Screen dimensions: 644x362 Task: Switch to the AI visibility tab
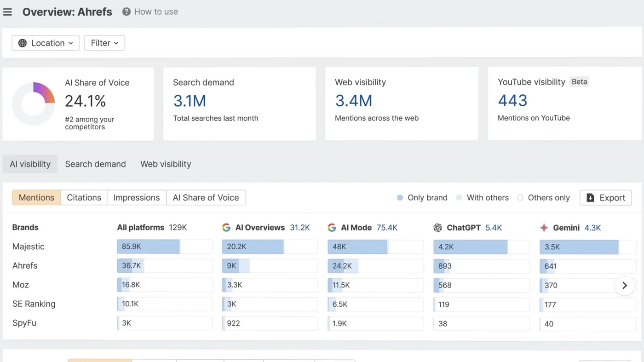pyautogui.click(x=30, y=164)
